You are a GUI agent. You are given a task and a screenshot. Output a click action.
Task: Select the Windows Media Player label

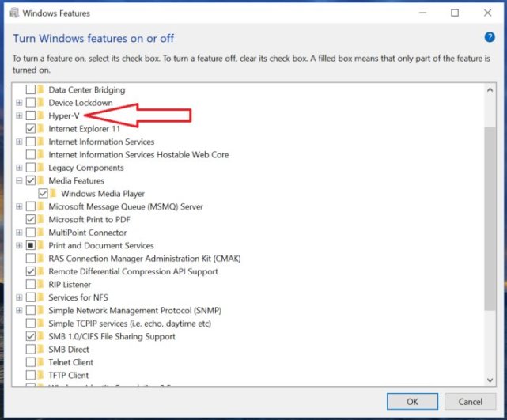click(x=103, y=193)
